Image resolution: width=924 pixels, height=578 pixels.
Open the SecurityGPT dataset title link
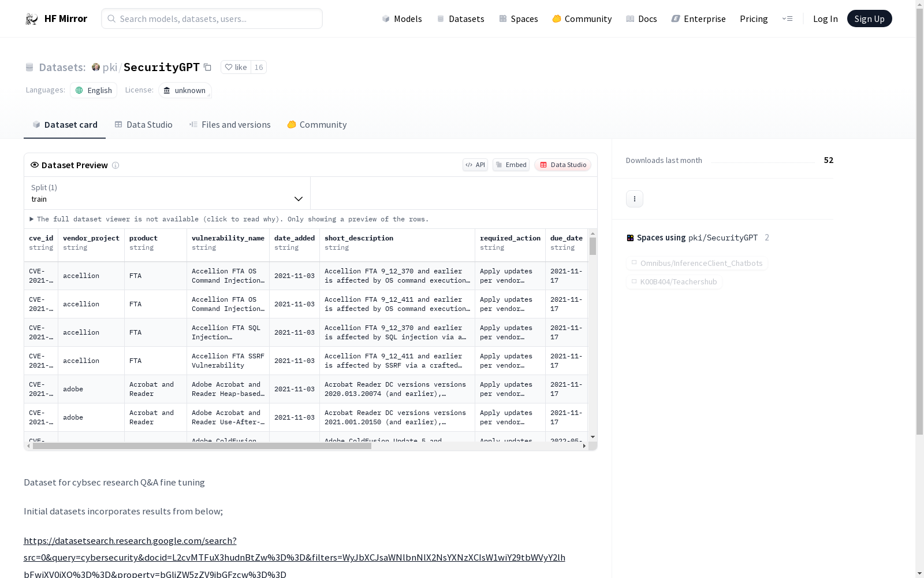[x=162, y=67]
